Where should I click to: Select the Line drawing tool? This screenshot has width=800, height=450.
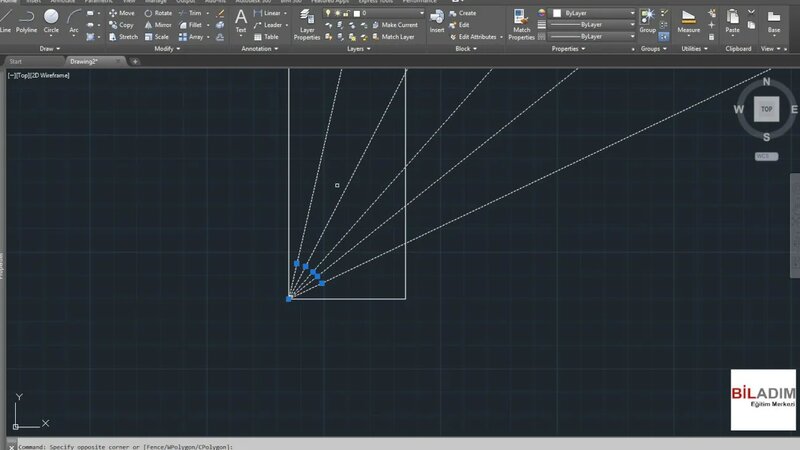point(5,21)
